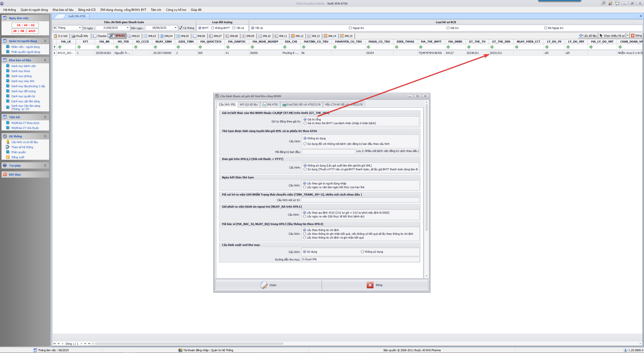The image size is (644, 353).
Task: Click the Chỉnh edit icon button
Action: [264, 285]
